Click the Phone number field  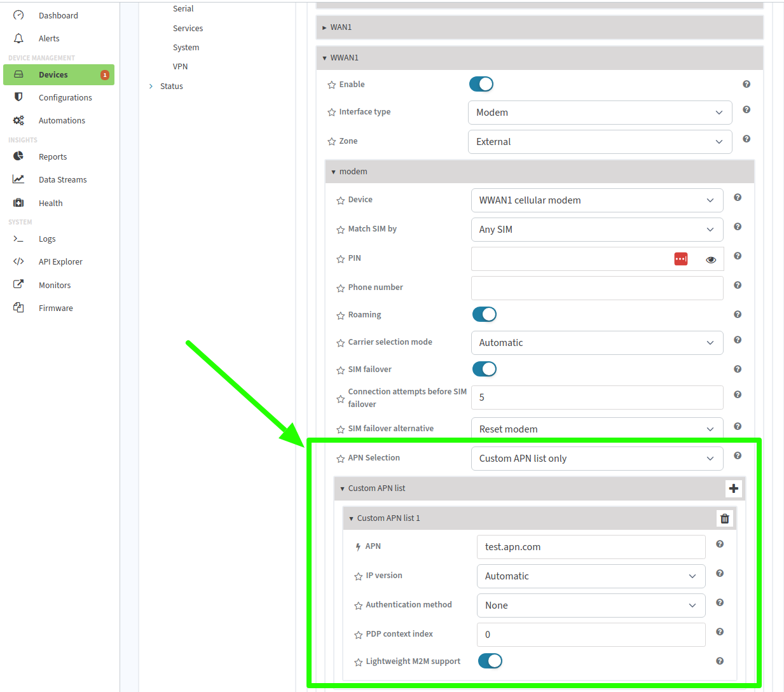(597, 288)
